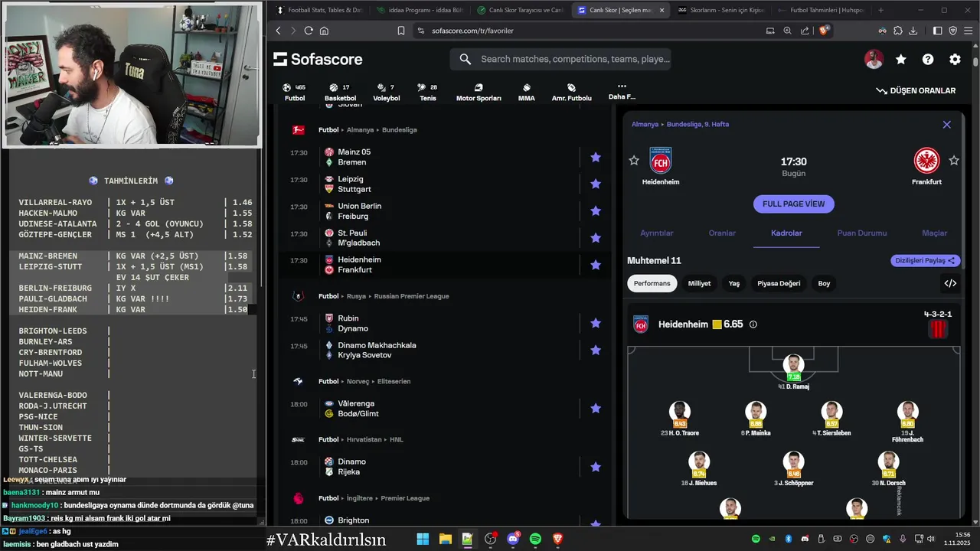This screenshot has width=980, height=551.
Task: Switch to Football Stats, Tables browser tab
Action: click(318, 10)
